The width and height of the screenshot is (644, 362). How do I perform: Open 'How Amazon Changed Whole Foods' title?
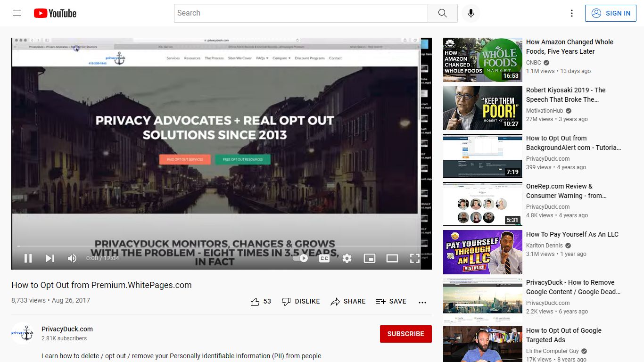coord(570,47)
